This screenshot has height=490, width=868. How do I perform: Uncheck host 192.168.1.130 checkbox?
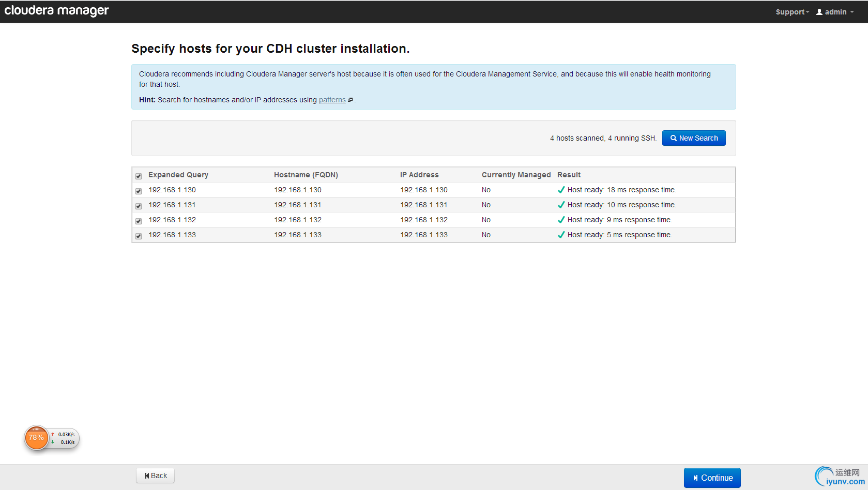point(139,191)
